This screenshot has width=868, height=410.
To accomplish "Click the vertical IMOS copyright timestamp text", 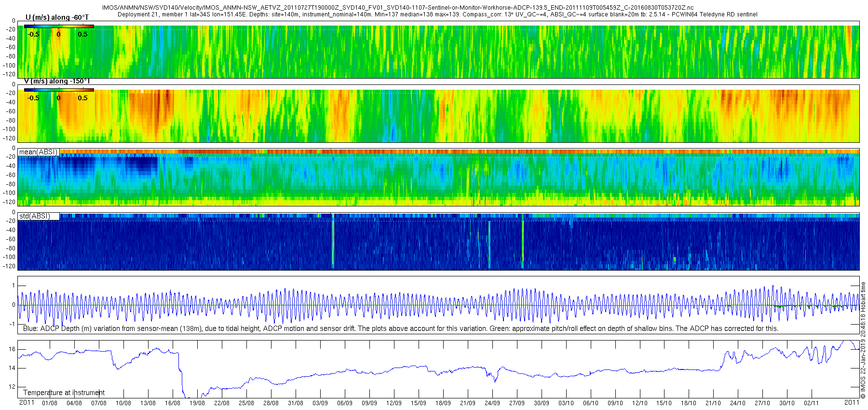I will point(863,340).
